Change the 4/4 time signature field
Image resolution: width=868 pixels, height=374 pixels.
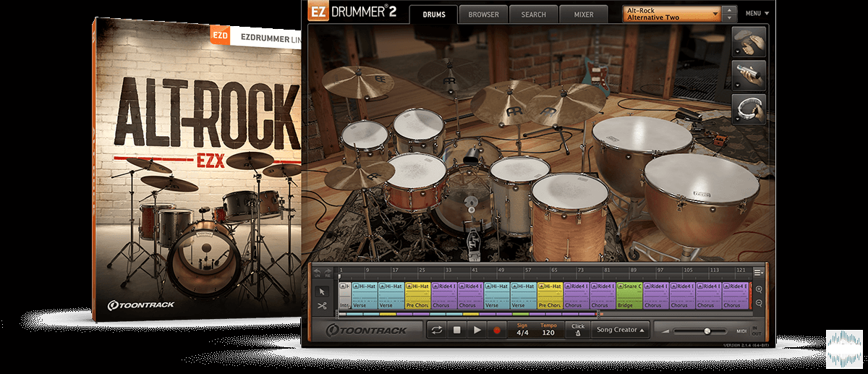click(x=522, y=330)
